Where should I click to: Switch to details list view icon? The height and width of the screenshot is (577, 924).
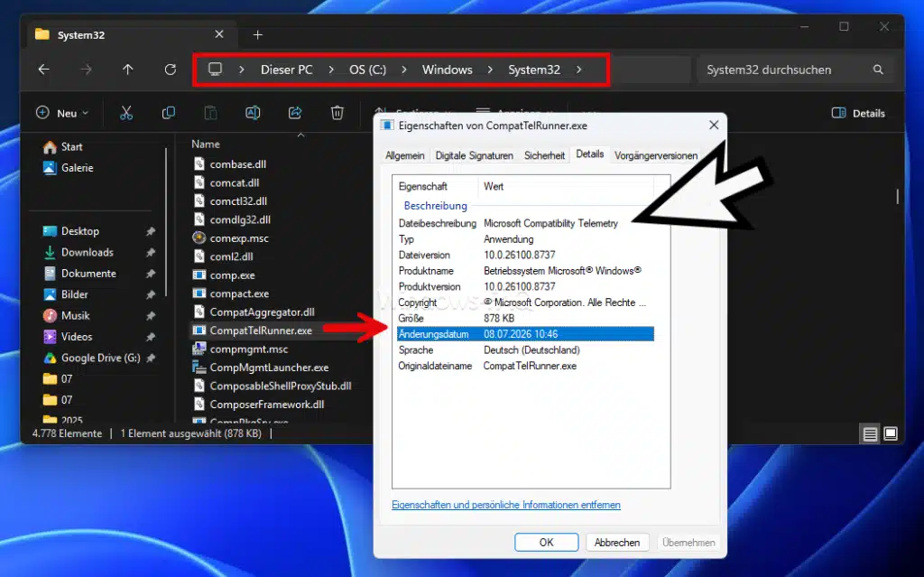pyautogui.click(x=871, y=433)
